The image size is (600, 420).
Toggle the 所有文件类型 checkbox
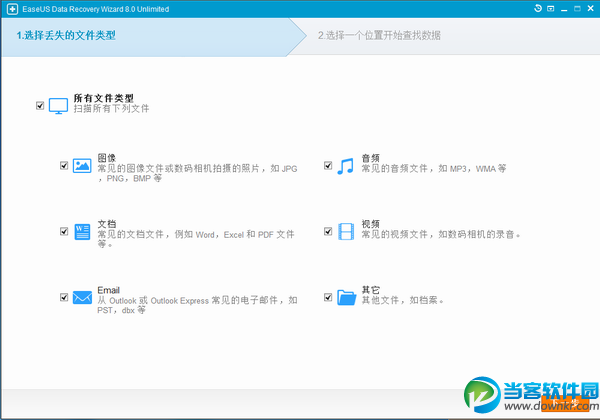tap(40, 105)
